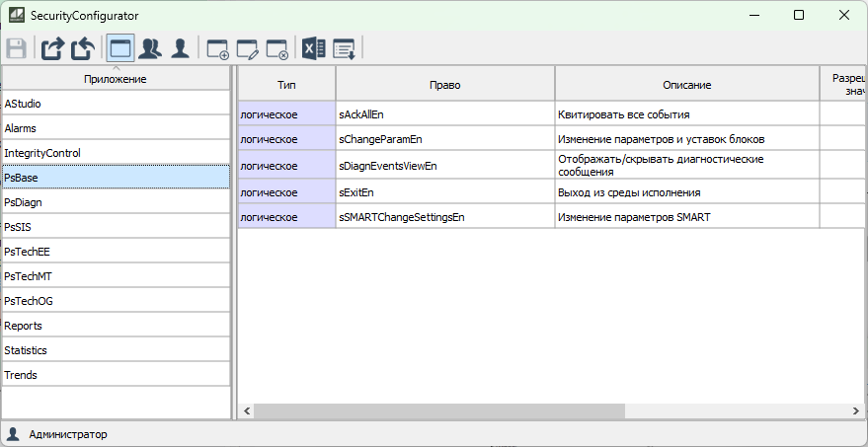Select IntegrityControl in the application list
The width and height of the screenshot is (868, 447).
tap(116, 153)
